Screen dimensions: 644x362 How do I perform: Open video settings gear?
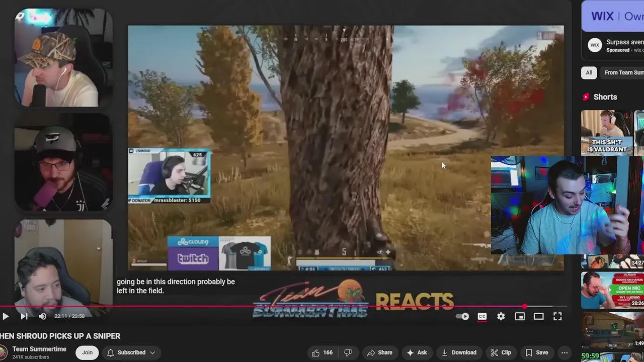pos(501,316)
